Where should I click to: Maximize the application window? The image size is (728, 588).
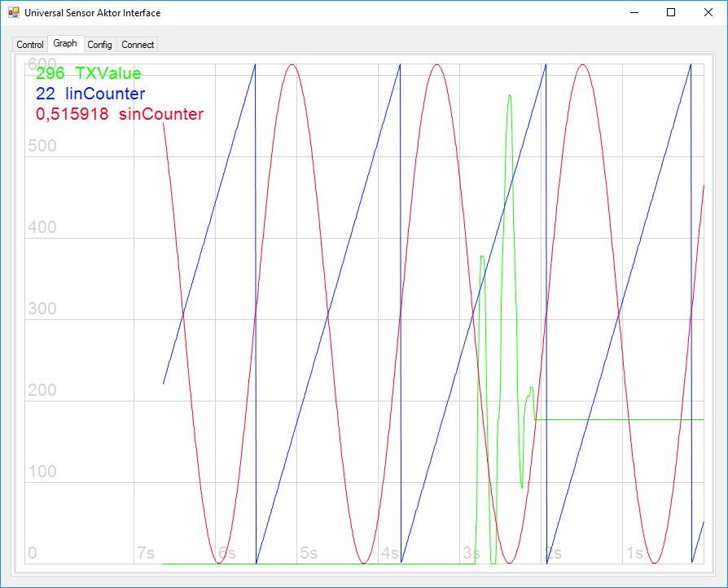click(x=671, y=12)
